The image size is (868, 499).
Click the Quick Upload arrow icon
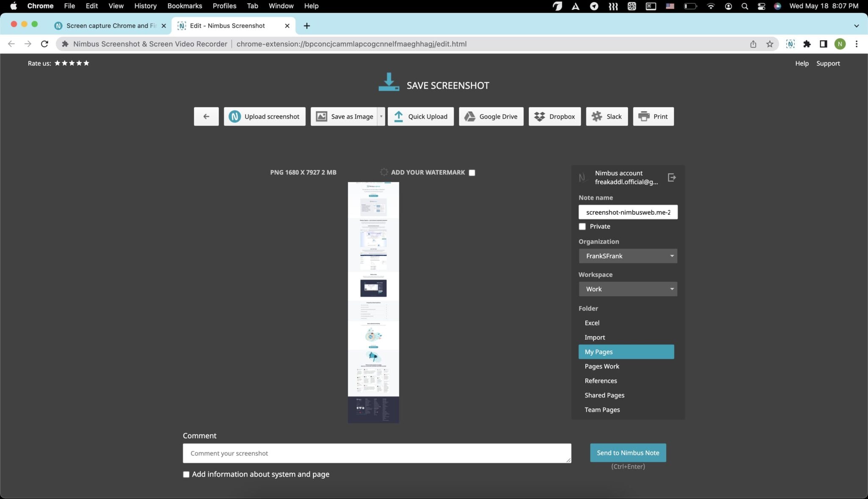[398, 116]
